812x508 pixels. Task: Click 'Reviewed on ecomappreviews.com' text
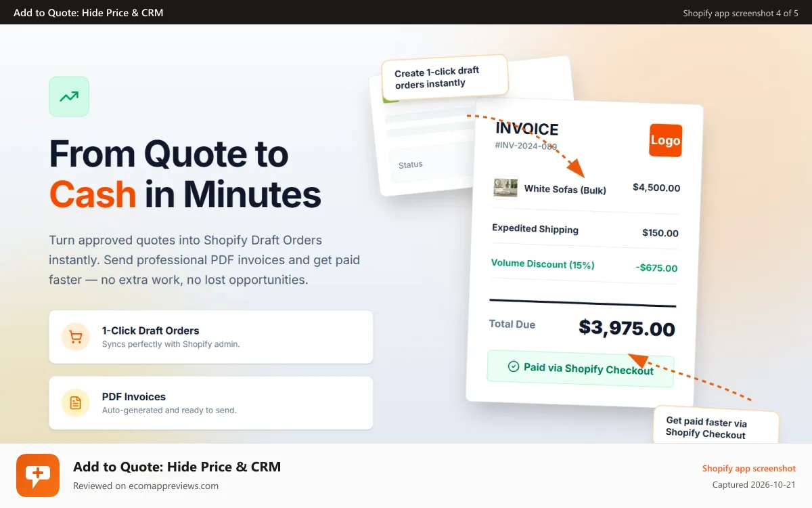tap(146, 486)
